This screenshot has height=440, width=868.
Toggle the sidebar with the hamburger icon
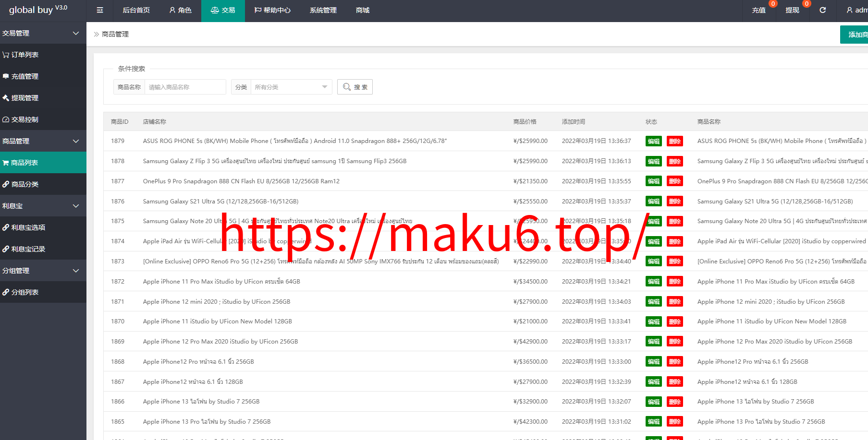coord(100,10)
